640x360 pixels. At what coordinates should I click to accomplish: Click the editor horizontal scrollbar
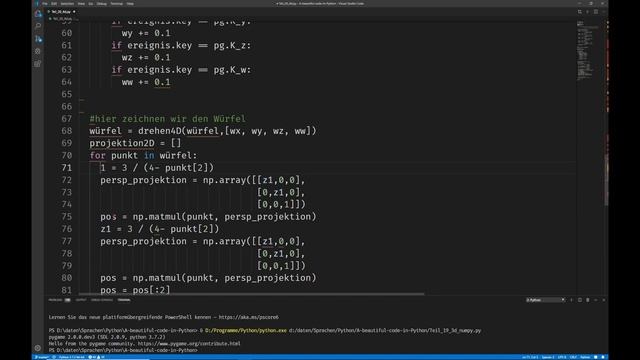click(251, 294)
